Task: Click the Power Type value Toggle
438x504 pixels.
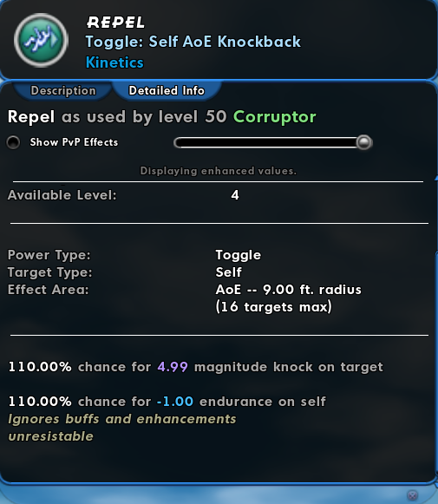Action: pyautogui.click(x=239, y=255)
